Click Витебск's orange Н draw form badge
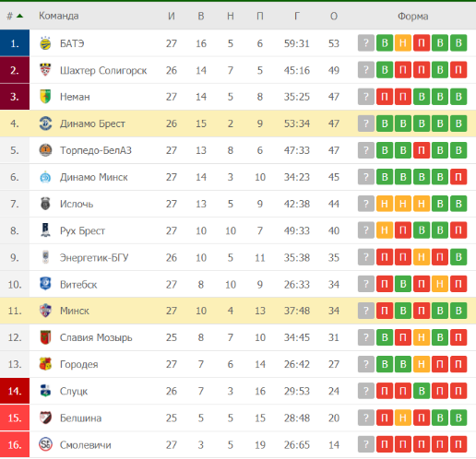Viewport: 476px width, 459px height. [x=440, y=284]
